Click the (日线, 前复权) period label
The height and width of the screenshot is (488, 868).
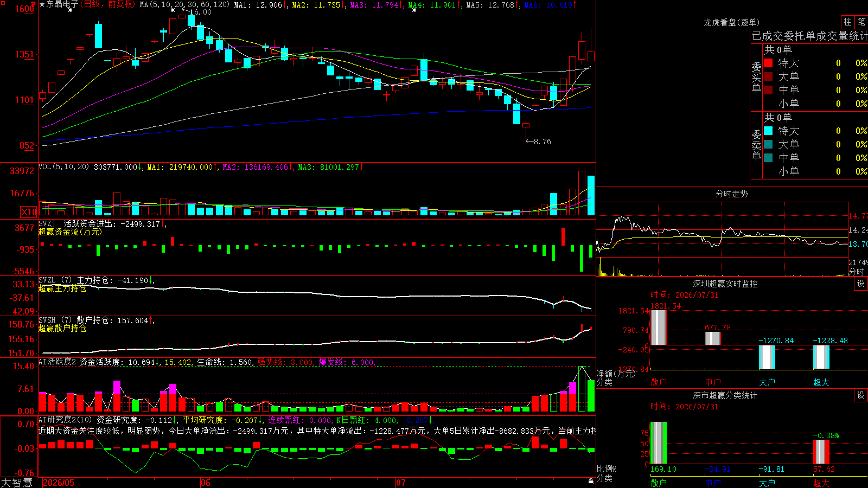tap(108, 4)
